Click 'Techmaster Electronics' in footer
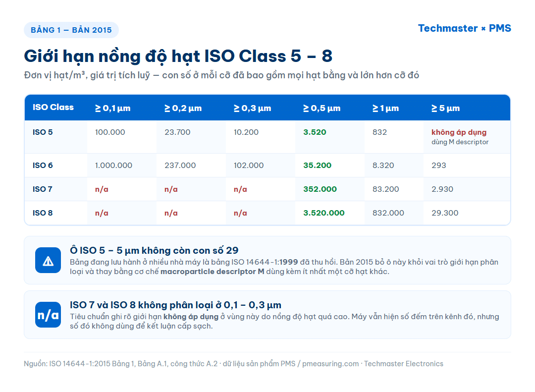The height and width of the screenshot is (392, 535). 404,364
